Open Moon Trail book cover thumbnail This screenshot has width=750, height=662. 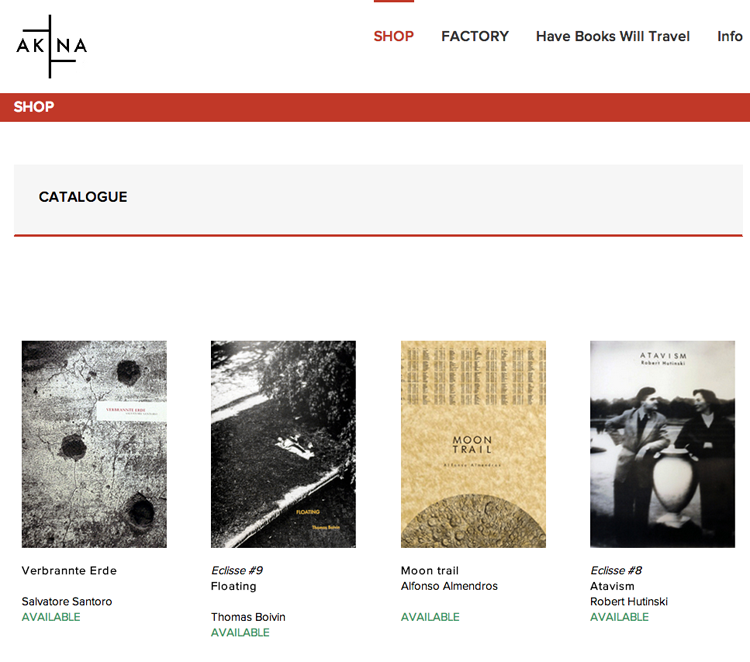click(x=473, y=444)
